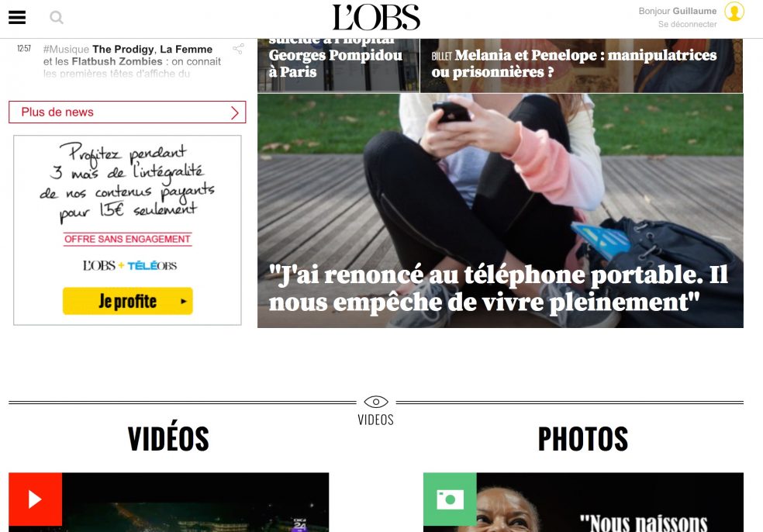Open the hamburger menu icon

[17, 18]
